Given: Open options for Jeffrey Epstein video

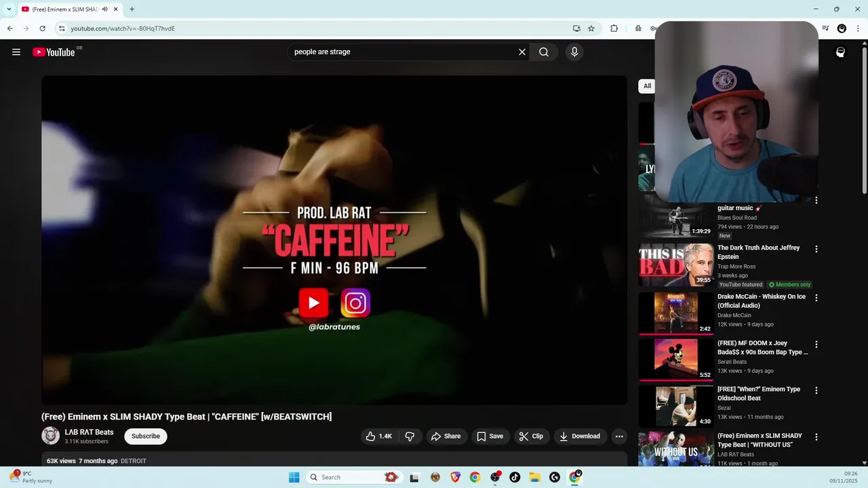Looking at the screenshot, I should pos(816,249).
